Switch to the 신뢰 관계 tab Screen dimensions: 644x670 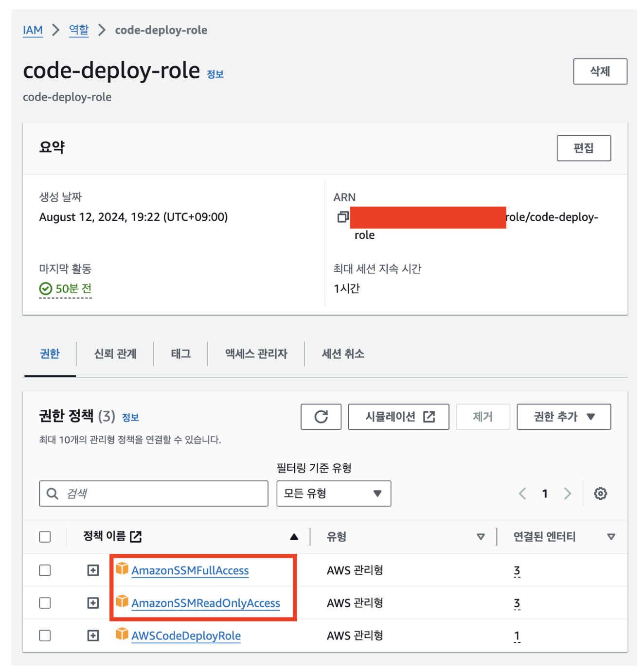(115, 353)
